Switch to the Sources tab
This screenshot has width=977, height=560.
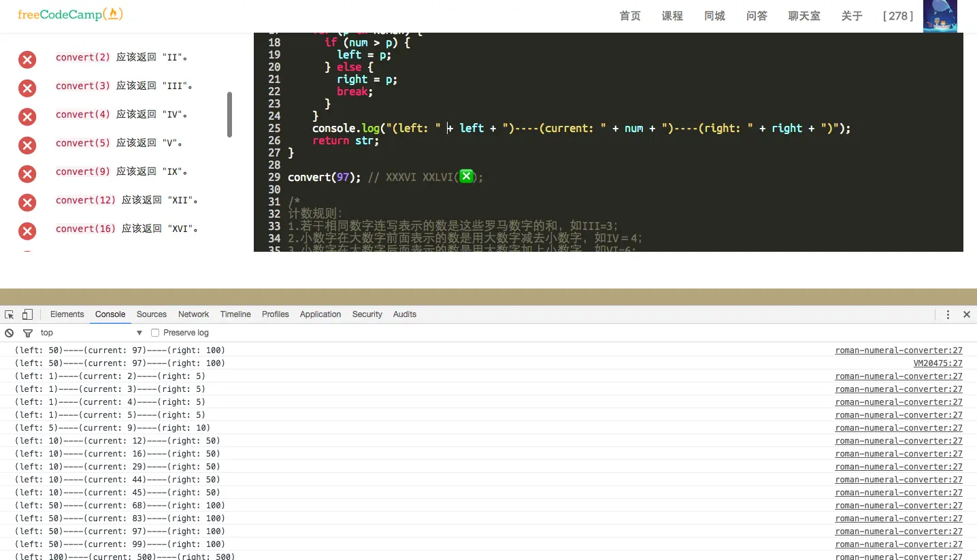point(152,314)
